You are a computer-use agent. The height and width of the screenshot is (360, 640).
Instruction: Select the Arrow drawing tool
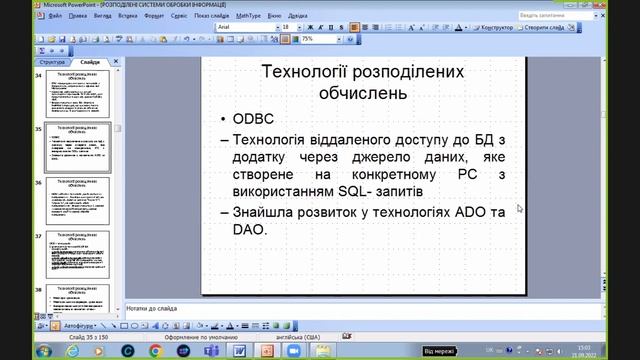pos(113,326)
